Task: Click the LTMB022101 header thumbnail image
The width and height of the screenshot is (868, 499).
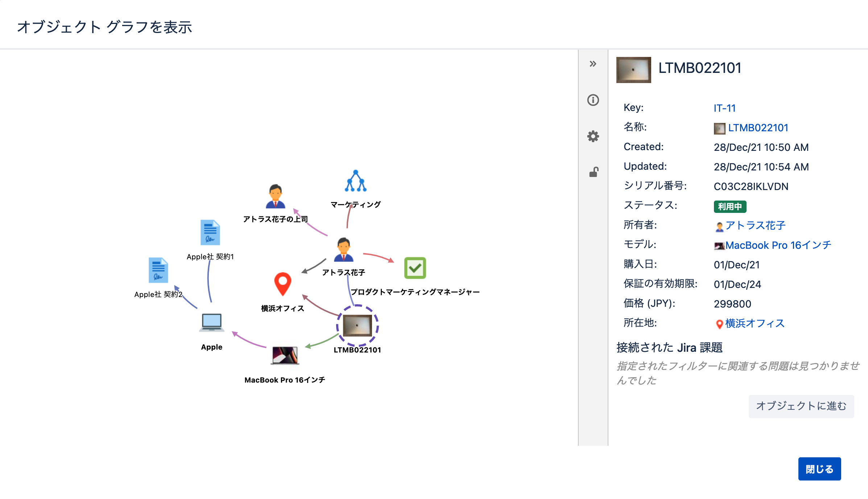Action: [634, 70]
